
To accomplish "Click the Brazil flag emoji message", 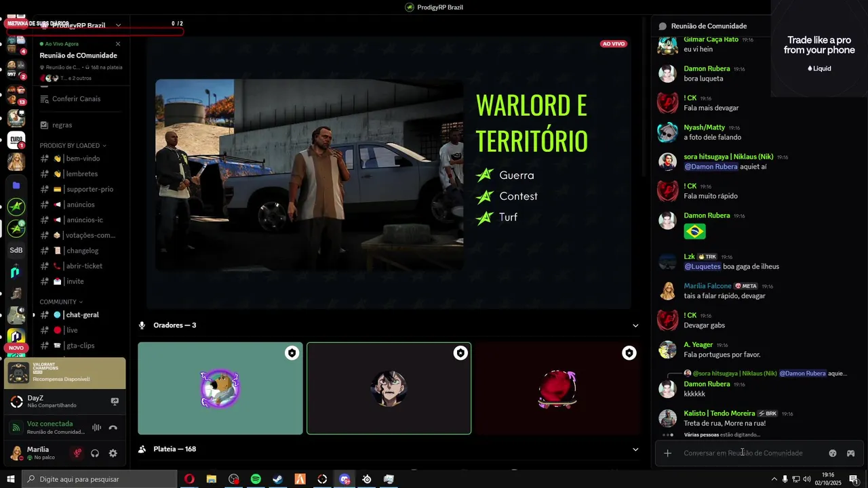I will (x=694, y=232).
